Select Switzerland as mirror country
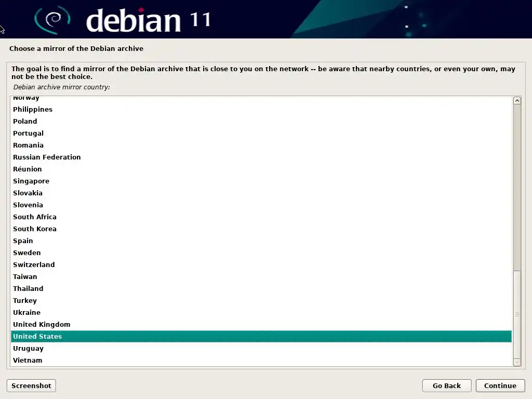This screenshot has width=532, height=399. (261, 264)
